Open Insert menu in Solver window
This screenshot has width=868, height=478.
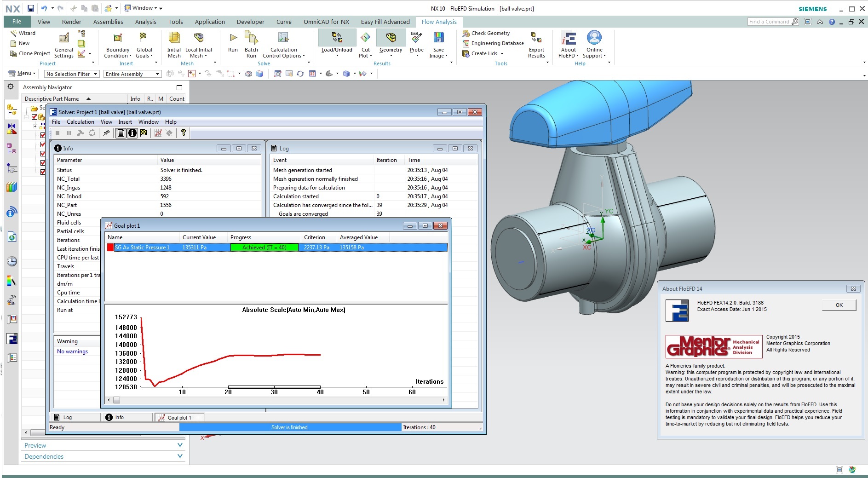(x=125, y=122)
